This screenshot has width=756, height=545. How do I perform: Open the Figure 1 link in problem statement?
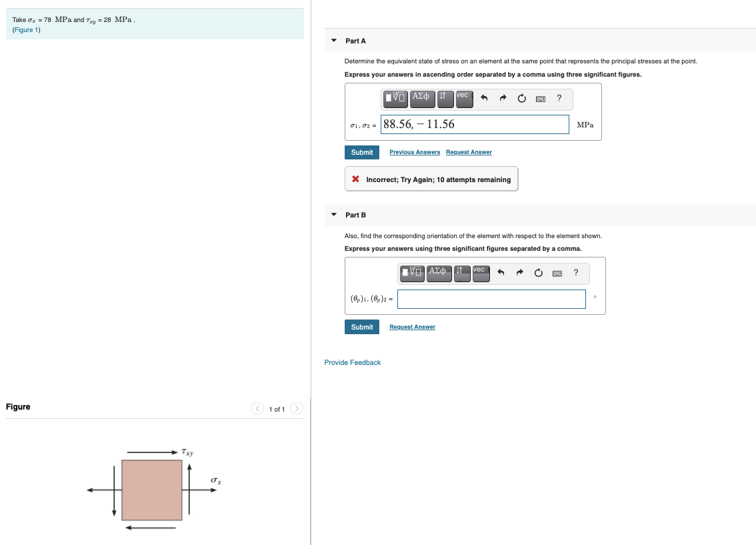(x=26, y=29)
